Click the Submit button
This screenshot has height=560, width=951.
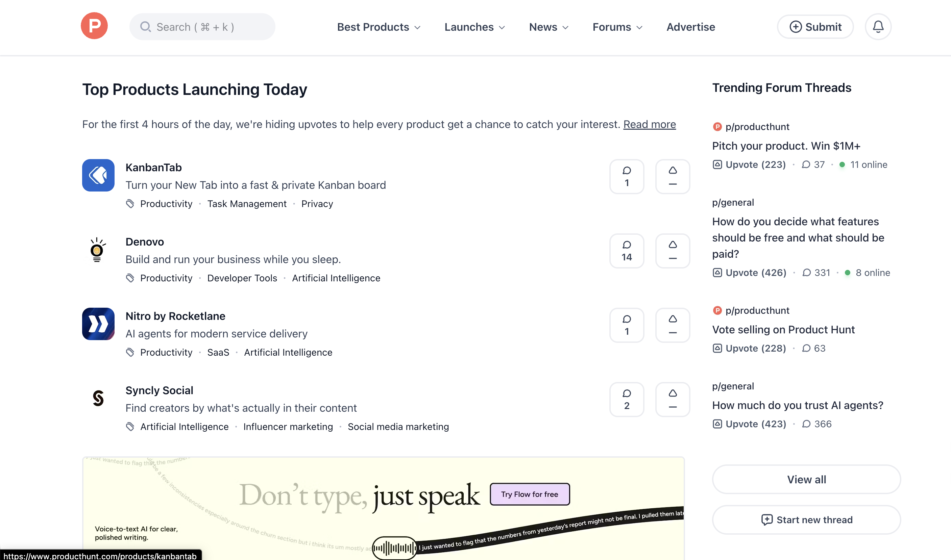click(815, 27)
